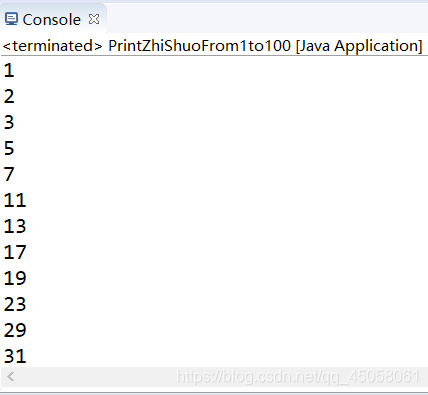This screenshot has height=395, width=428.
Task: Click the left arrow of horizontal scrollbar
Action: coord(10,377)
